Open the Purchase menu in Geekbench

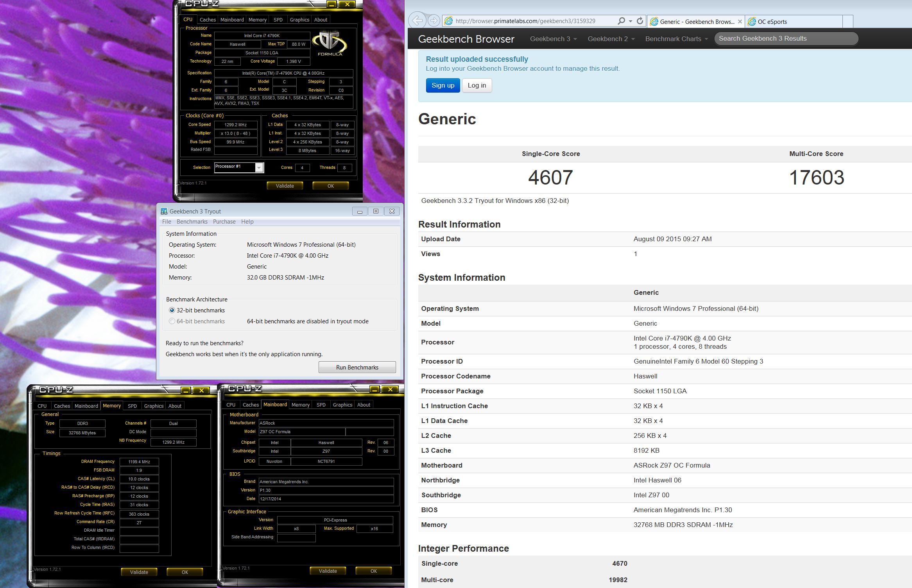coord(224,221)
